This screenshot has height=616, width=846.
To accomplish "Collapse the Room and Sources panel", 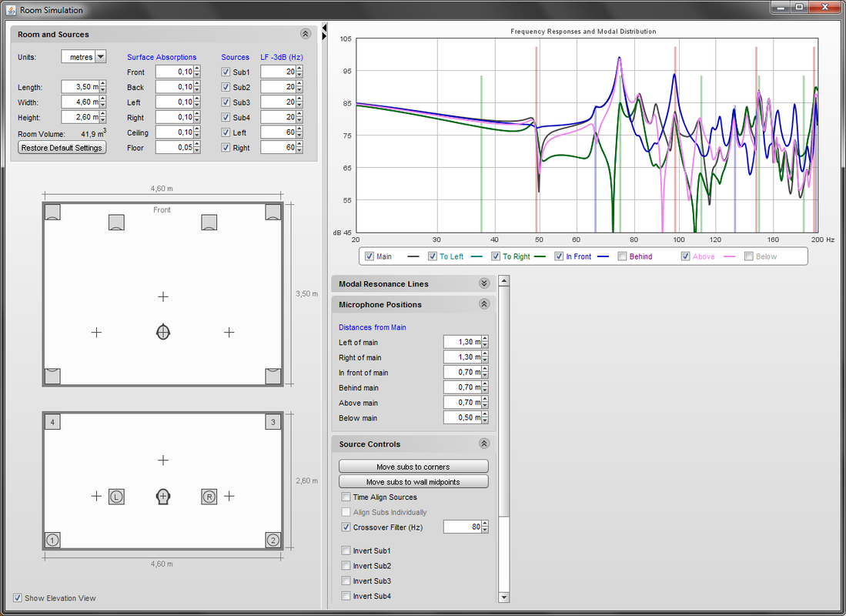I will (306, 34).
